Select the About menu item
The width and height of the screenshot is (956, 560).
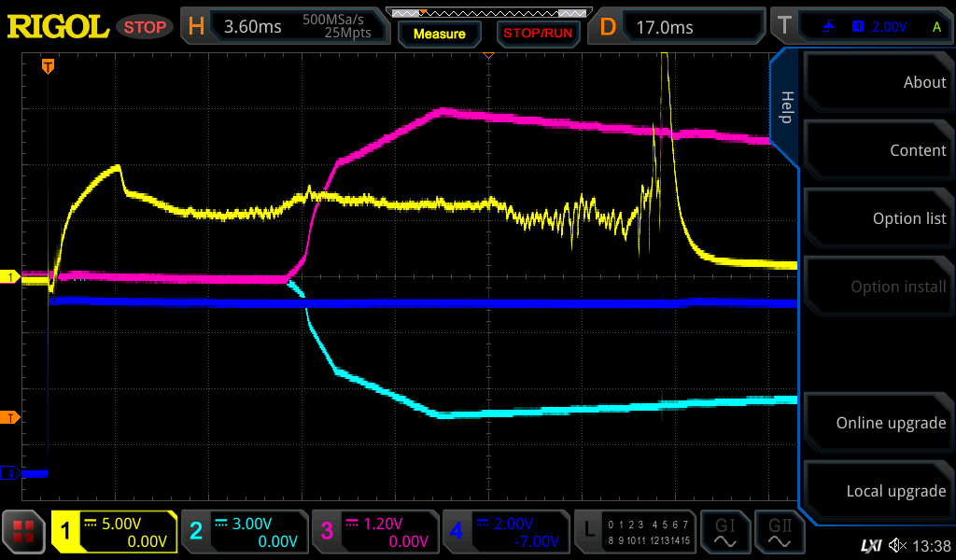pos(878,82)
